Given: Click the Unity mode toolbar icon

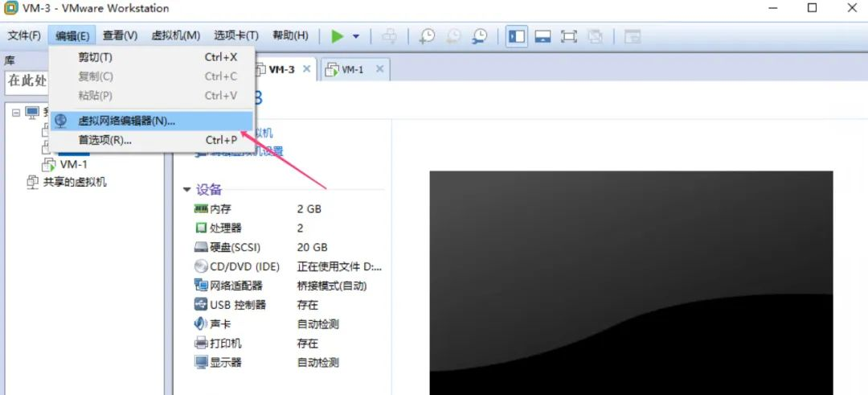Looking at the screenshot, I should [595, 36].
